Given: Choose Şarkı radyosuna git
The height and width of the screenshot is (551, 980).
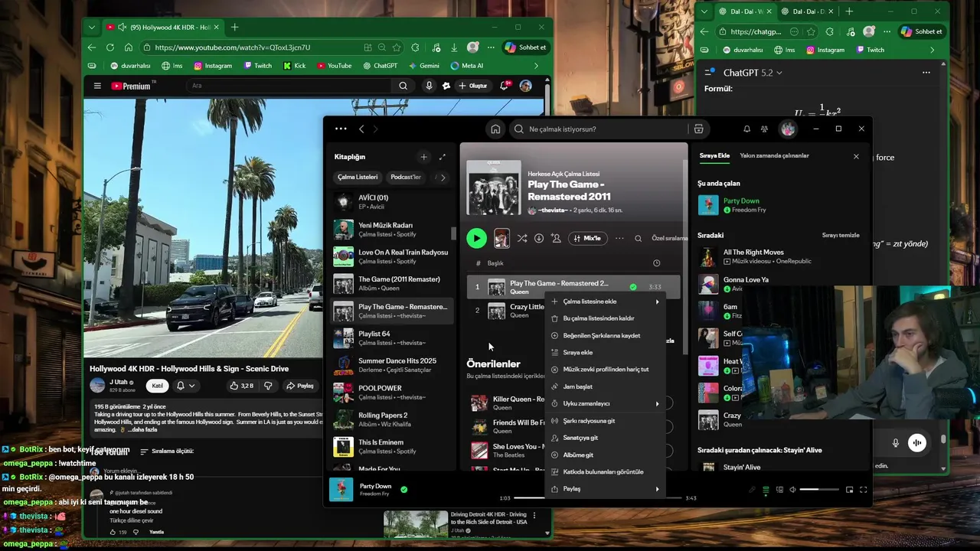Looking at the screenshot, I should (604, 421).
